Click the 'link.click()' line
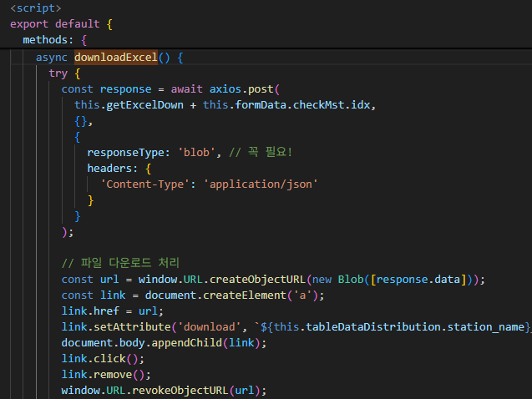The width and height of the screenshot is (532, 399). click(103, 359)
